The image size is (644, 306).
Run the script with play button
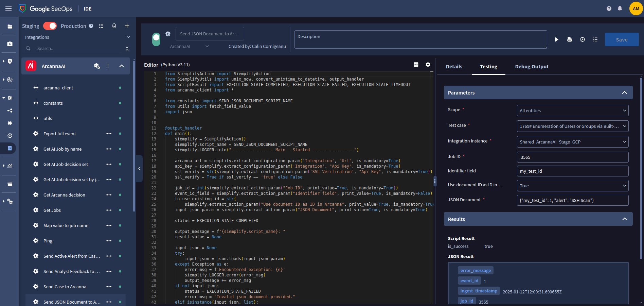557,39
